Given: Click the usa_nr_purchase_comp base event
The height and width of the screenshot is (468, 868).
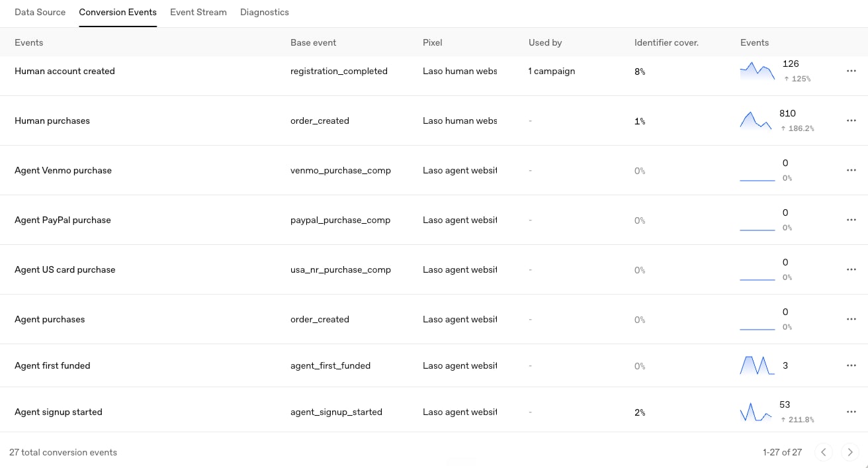Looking at the screenshot, I should coord(341,269).
